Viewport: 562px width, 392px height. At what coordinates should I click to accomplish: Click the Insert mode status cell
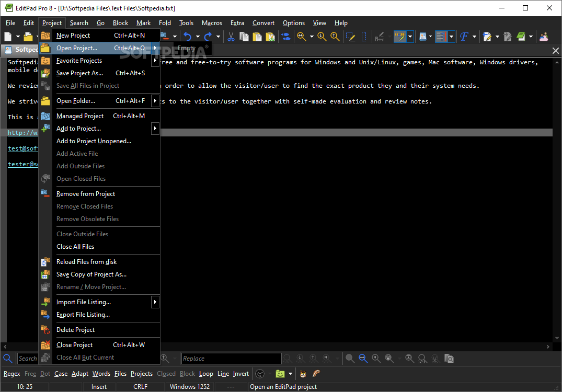99,387
